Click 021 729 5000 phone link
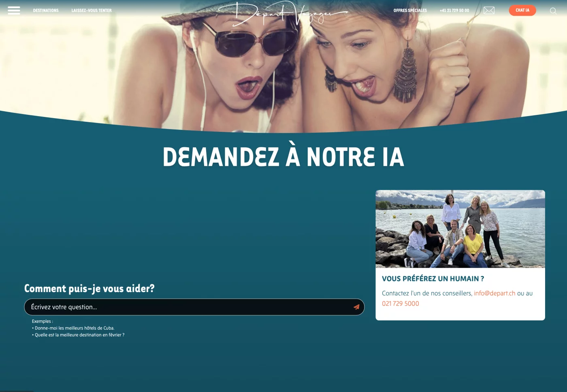Image resolution: width=567 pixels, height=392 pixels. coord(401,303)
